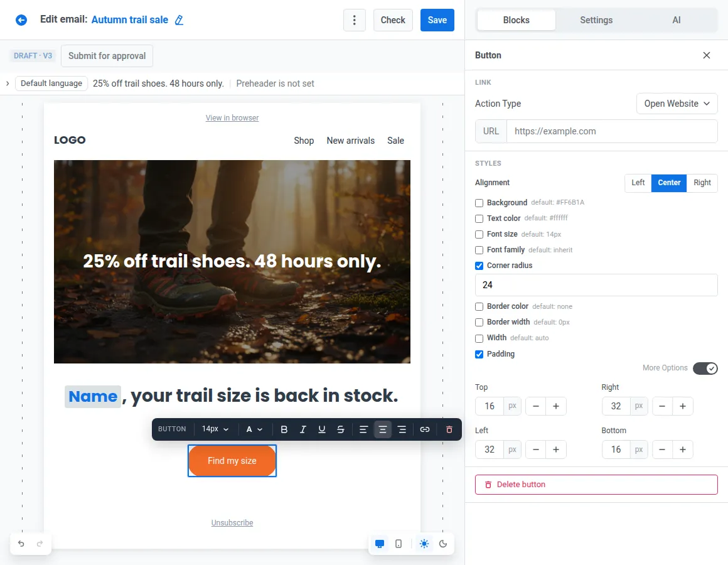728x565 pixels.
Task: Enable the Font size checkbox
Action: (x=479, y=234)
